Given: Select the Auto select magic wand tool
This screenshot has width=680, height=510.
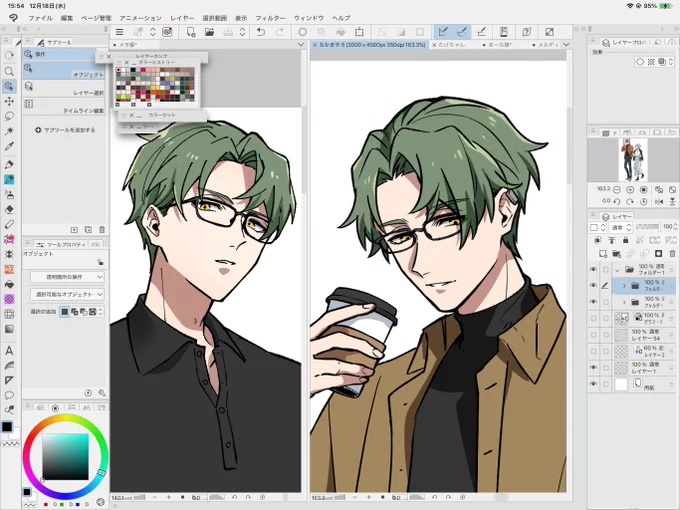Looking at the screenshot, I should tap(9, 131).
